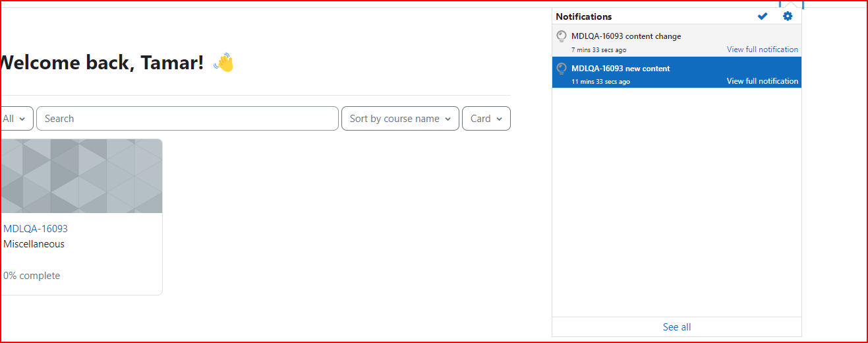The width and height of the screenshot is (868, 343).
Task: Click lightbulb icon beside content change notification
Action: pyautogui.click(x=562, y=36)
